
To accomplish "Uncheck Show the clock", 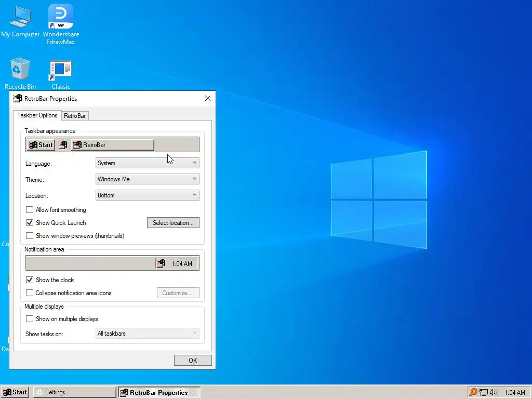I will 30,280.
